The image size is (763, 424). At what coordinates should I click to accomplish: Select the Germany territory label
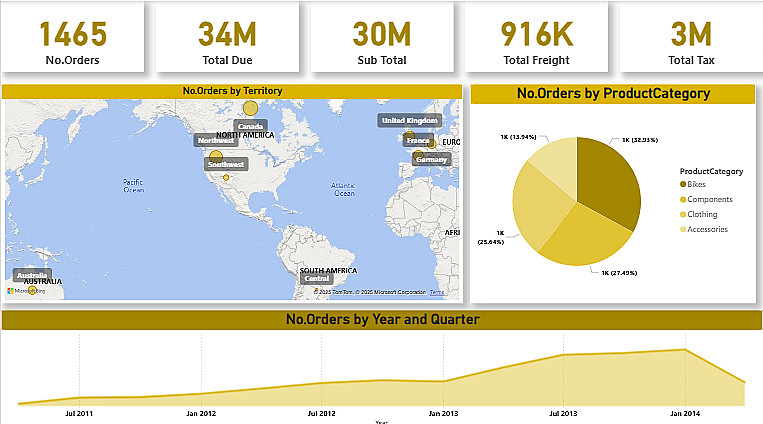click(431, 159)
